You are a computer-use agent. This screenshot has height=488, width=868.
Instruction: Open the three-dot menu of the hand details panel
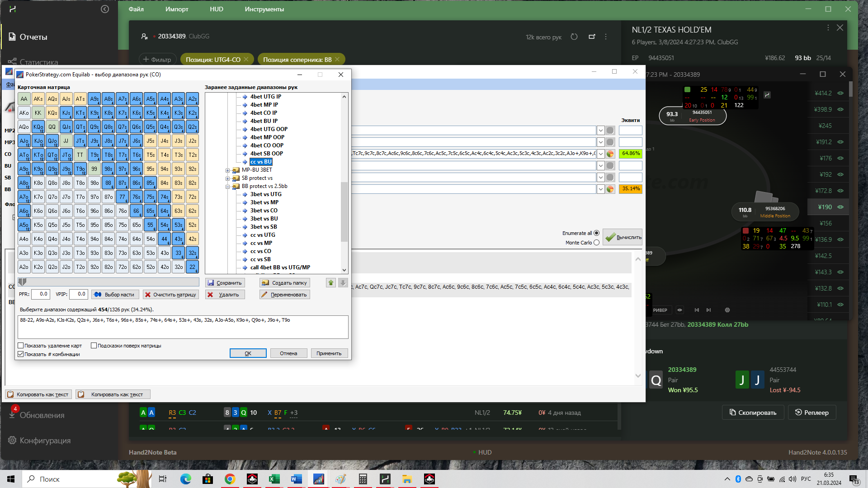tap(828, 28)
